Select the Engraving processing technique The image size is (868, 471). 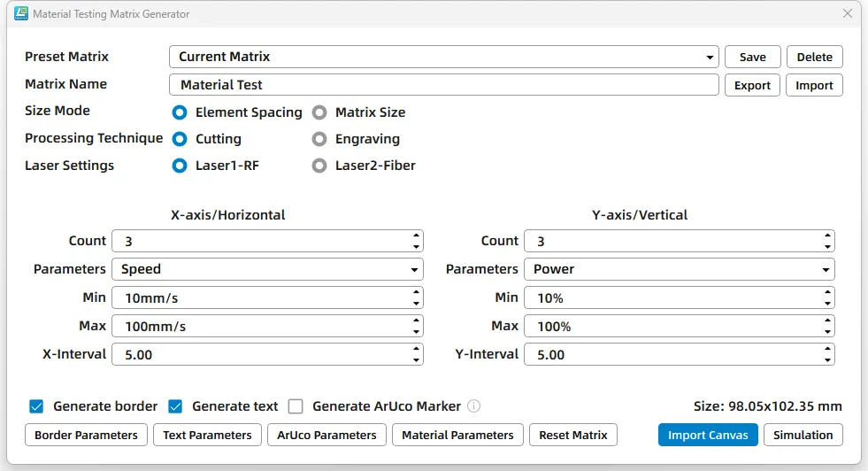319,139
